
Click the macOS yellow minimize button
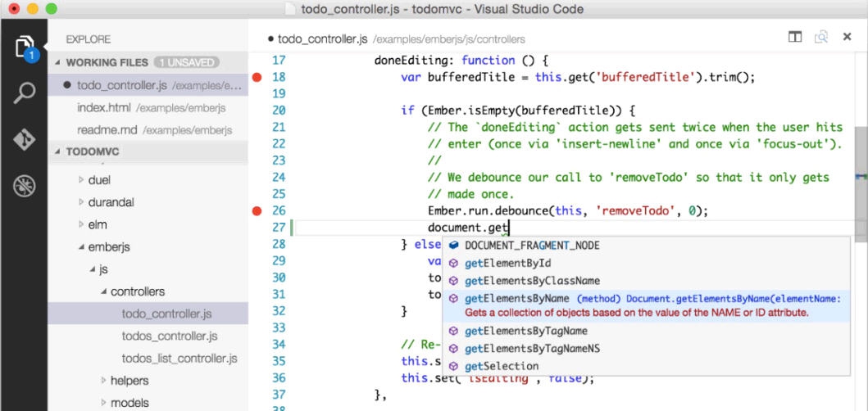click(33, 9)
